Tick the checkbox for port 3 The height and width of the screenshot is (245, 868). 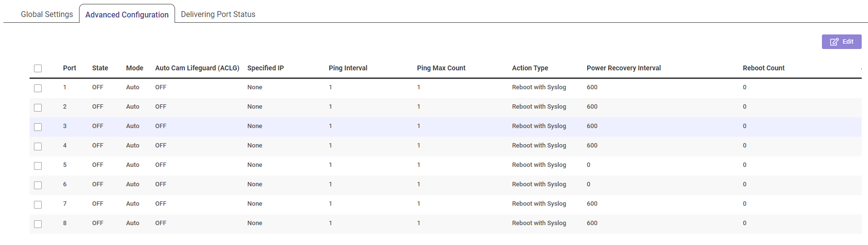point(38,127)
